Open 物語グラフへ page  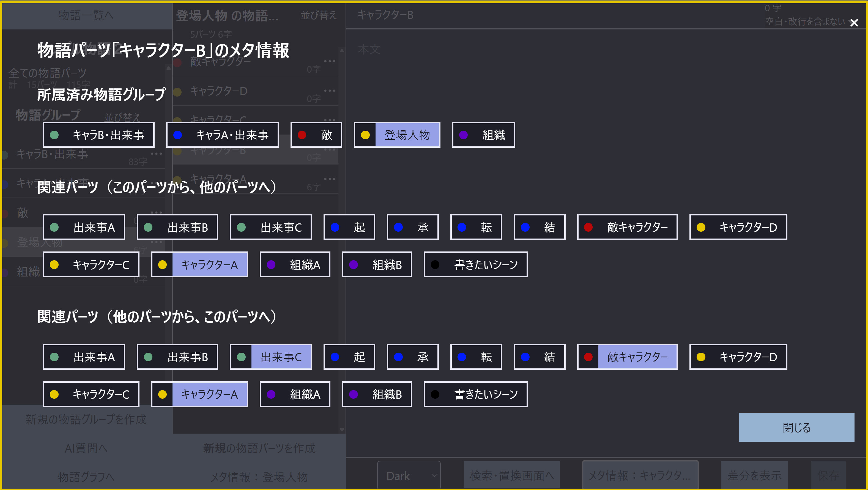click(86, 477)
